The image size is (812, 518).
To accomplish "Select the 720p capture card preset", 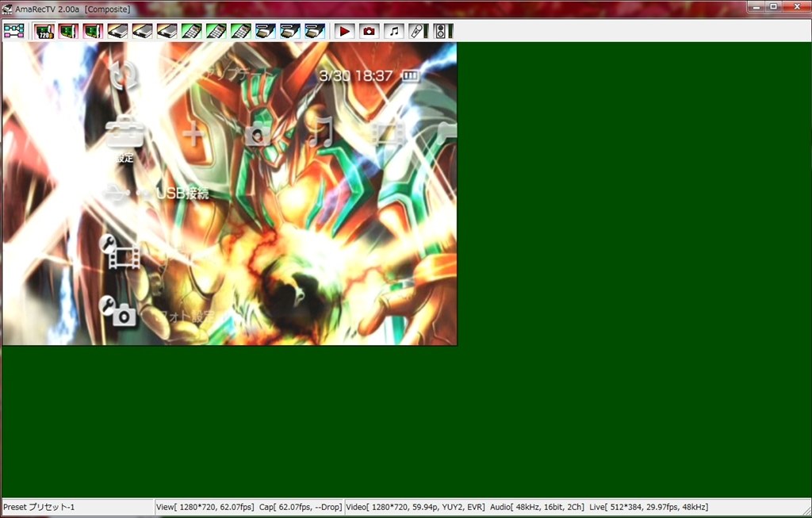I will click(x=44, y=31).
